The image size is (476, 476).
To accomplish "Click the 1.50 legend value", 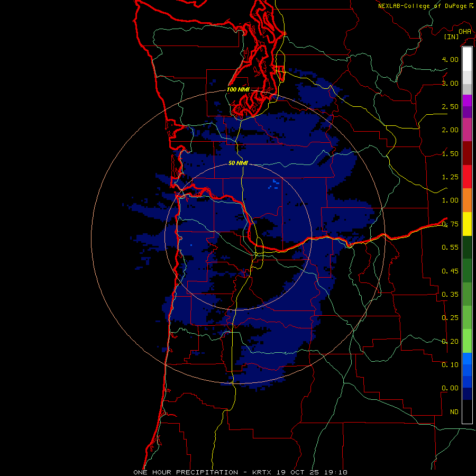I will coord(450,153).
